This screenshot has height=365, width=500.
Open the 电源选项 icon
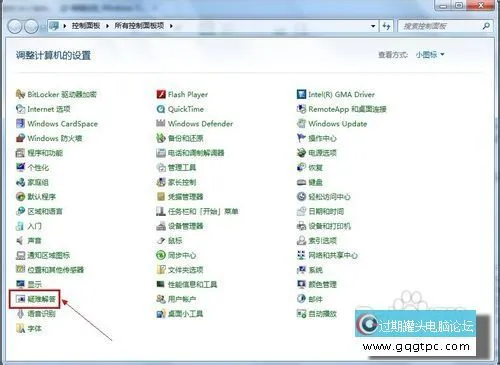coord(301,153)
